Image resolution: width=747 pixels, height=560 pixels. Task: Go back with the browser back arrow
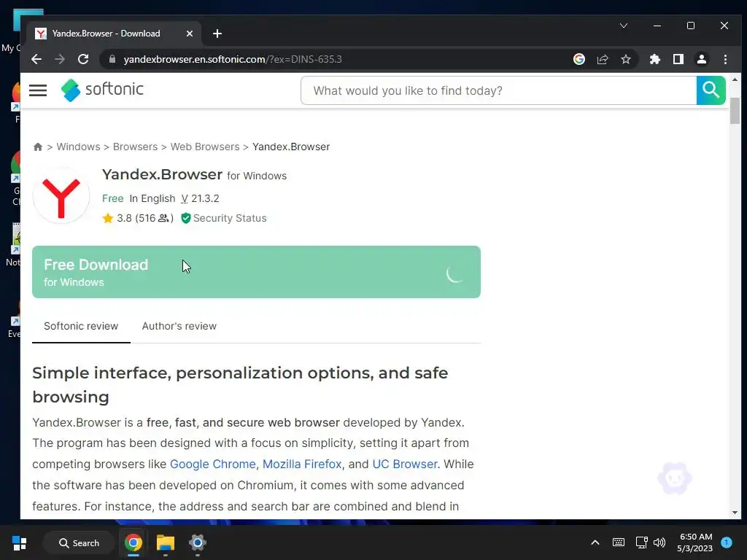tap(36, 59)
